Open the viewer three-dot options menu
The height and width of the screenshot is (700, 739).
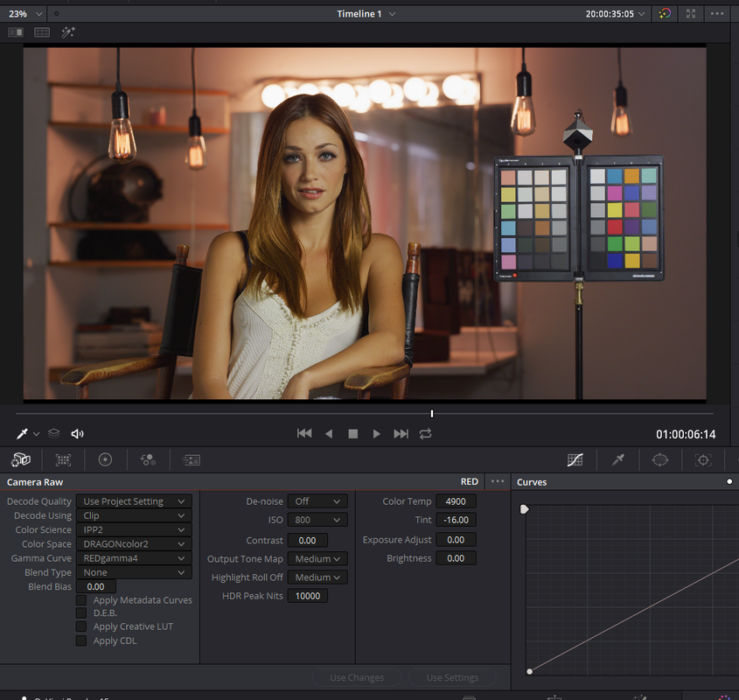pyautogui.click(x=717, y=14)
